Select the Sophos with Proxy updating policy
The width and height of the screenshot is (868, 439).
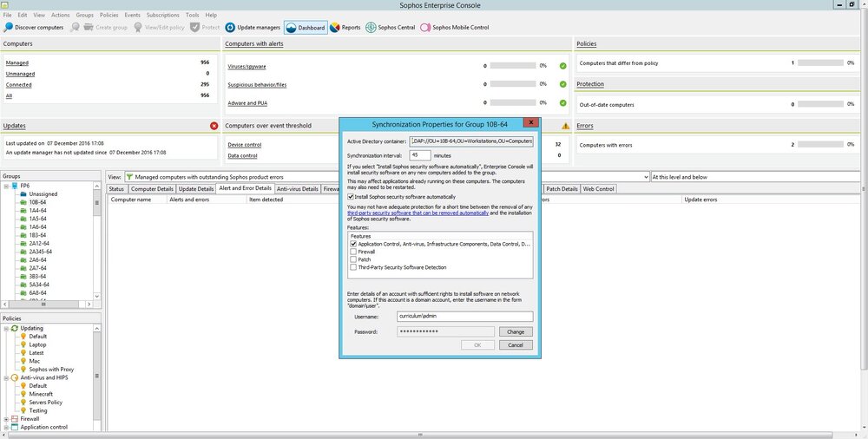[51, 370]
